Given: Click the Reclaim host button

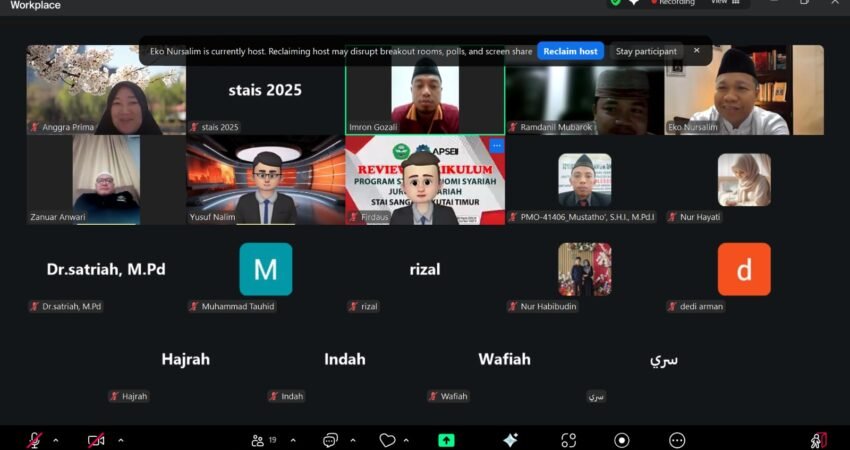Looking at the screenshot, I should tap(569, 51).
